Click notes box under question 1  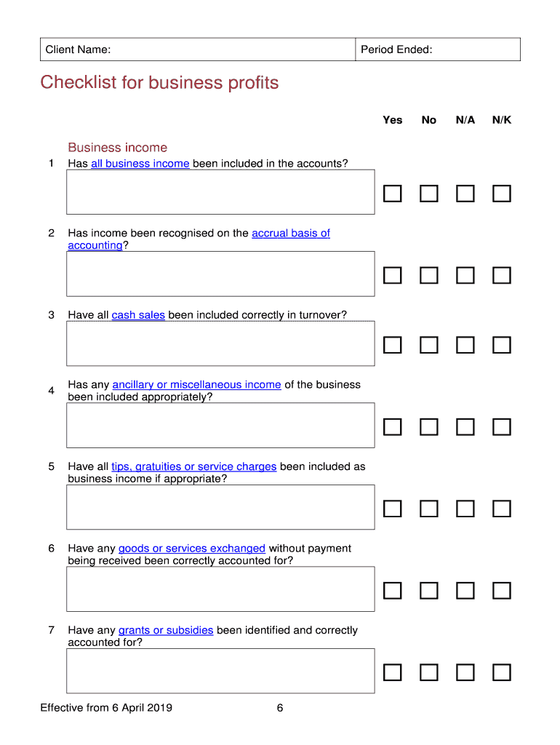[x=220, y=192]
